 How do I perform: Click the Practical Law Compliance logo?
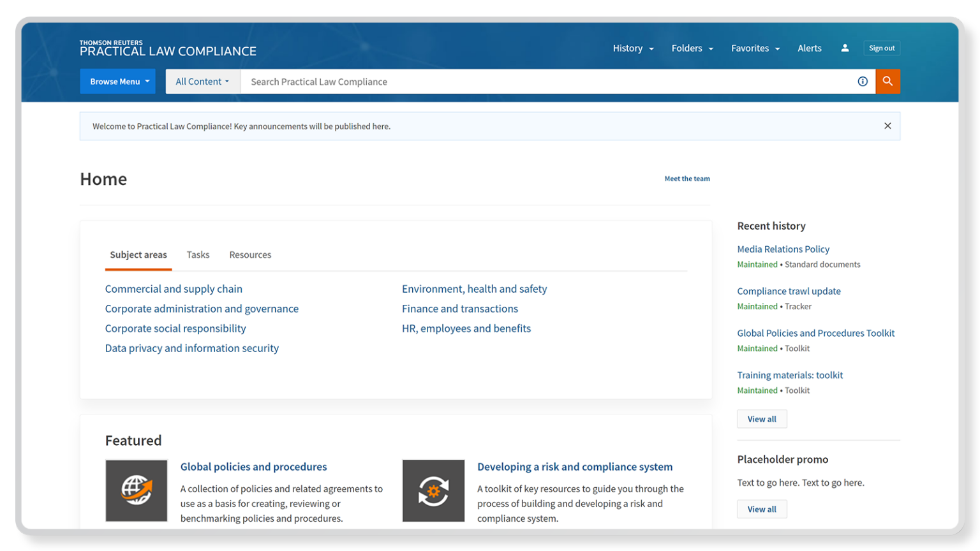[168, 48]
